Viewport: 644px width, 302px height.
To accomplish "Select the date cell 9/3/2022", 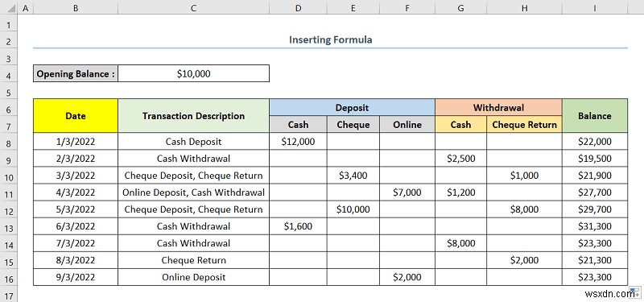I will click(76, 277).
